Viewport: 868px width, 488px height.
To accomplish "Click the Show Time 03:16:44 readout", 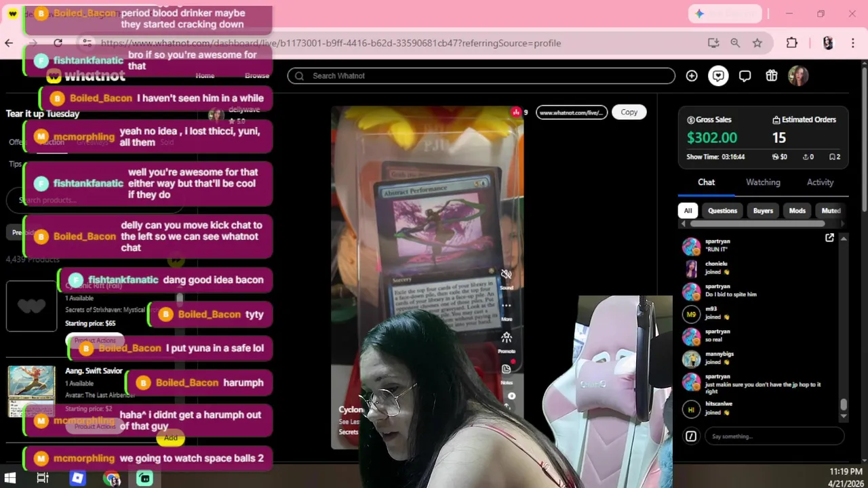I will (x=715, y=157).
